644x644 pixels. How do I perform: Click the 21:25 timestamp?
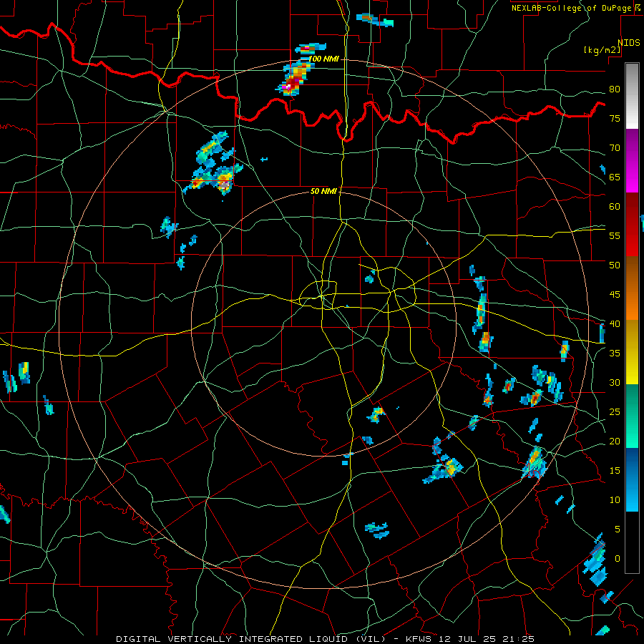517,639
